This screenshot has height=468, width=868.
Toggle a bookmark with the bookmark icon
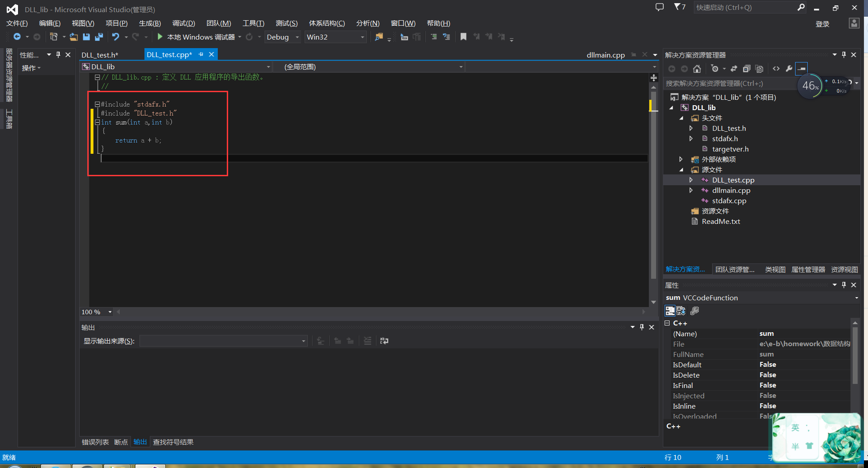[463, 37]
